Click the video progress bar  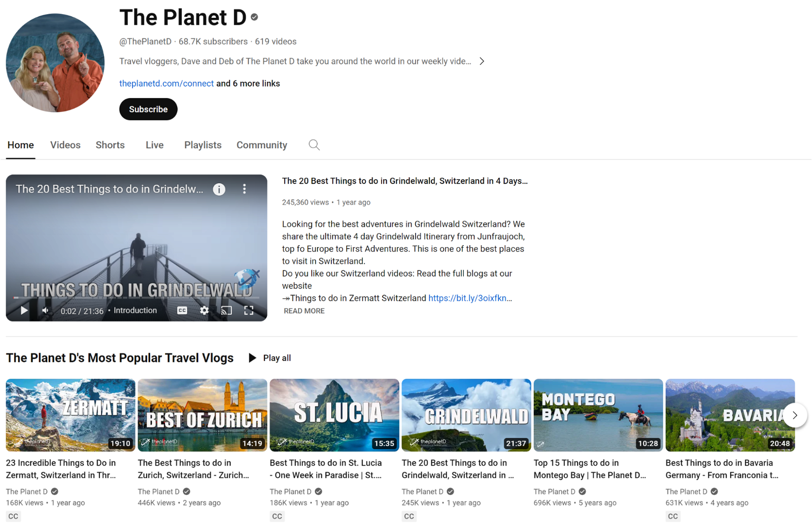pos(136,298)
